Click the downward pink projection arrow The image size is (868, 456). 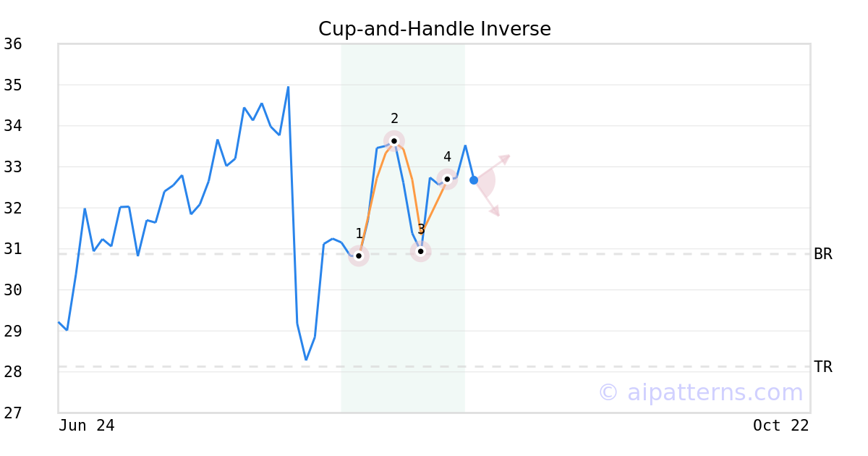pos(487,198)
